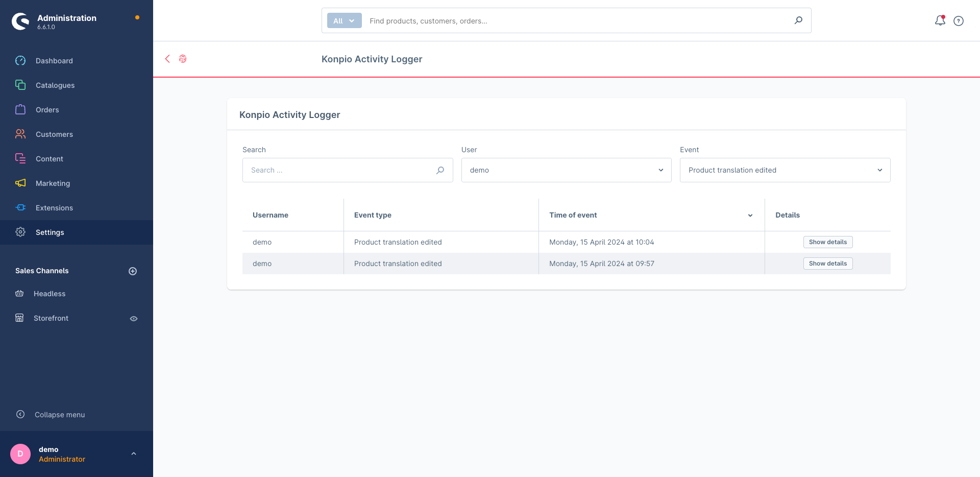Click the logger search magnifier icon
Viewport: 980px width, 477px height.
coord(440,170)
